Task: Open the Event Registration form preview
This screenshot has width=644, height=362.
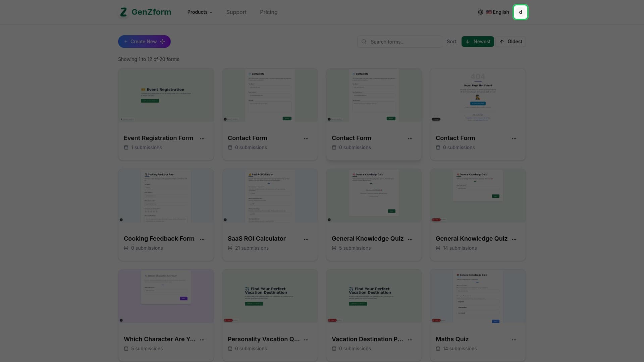Action: point(166,96)
